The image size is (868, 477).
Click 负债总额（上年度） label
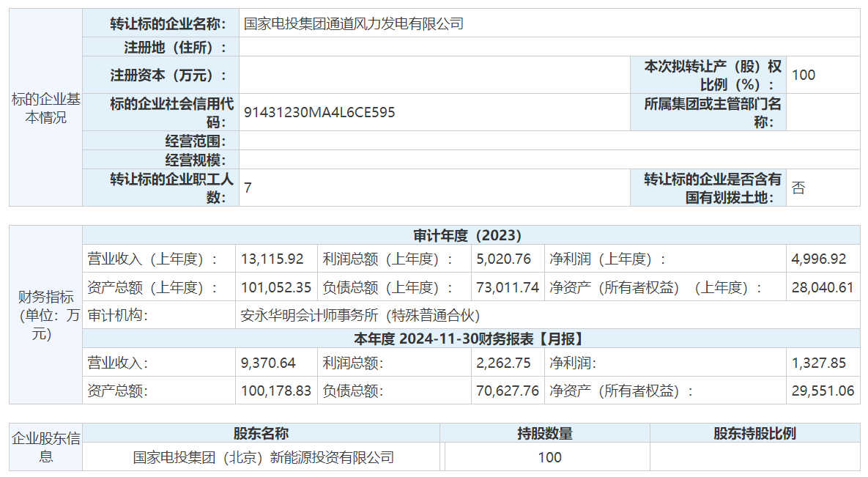pyautogui.click(x=388, y=287)
